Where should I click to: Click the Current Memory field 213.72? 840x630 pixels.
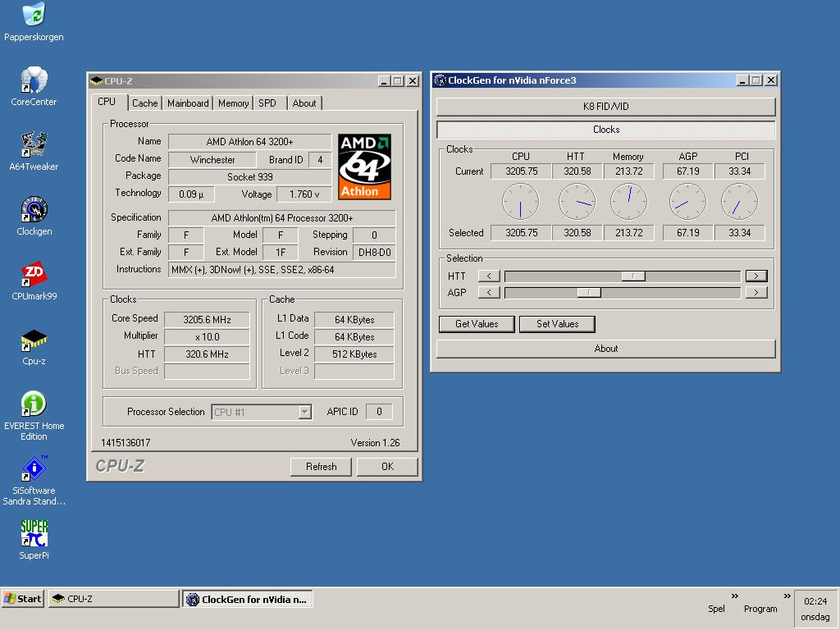[629, 171]
